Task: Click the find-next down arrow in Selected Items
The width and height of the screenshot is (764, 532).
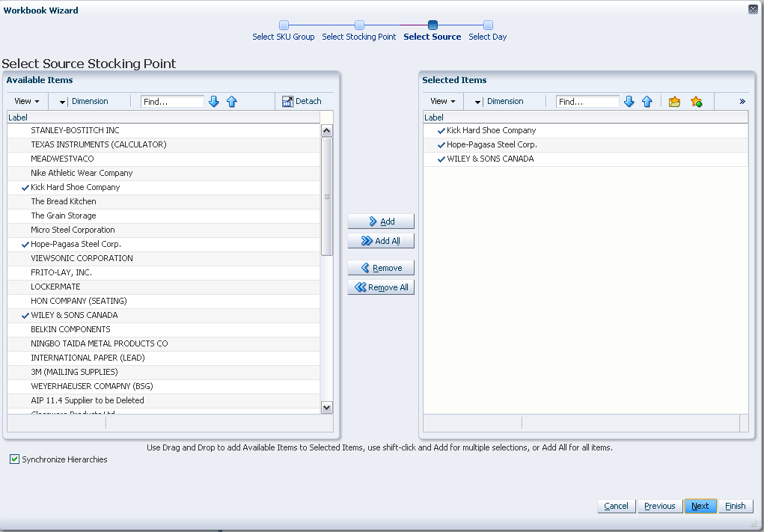Action: tap(629, 101)
